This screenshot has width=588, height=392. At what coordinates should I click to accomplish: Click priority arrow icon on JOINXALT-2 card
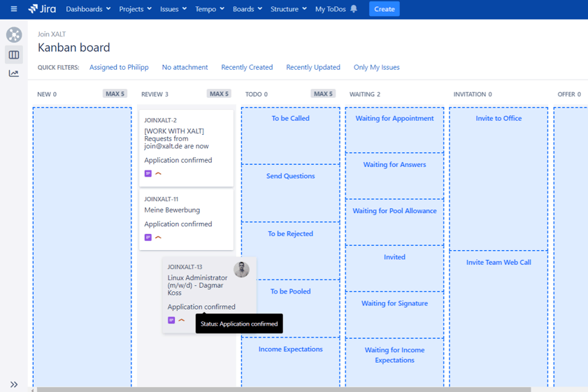pos(158,173)
